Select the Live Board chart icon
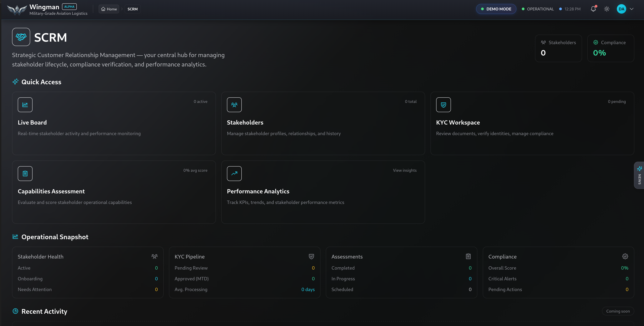Image resolution: width=644 pixels, height=326 pixels. coord(25,105)
